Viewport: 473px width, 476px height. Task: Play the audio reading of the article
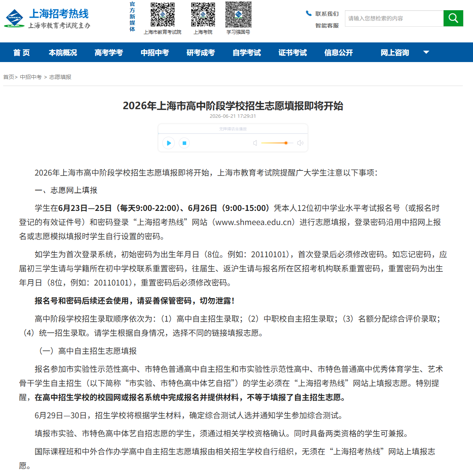[169, 143]
